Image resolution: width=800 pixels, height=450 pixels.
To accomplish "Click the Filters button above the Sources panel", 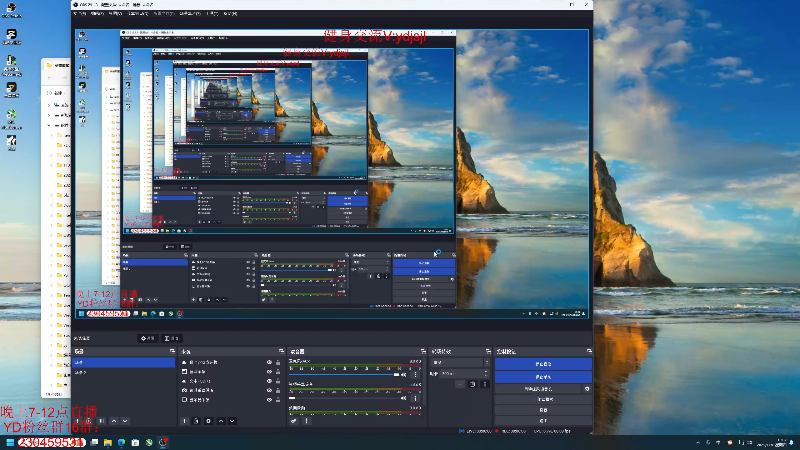I will (x=172, y=338).
